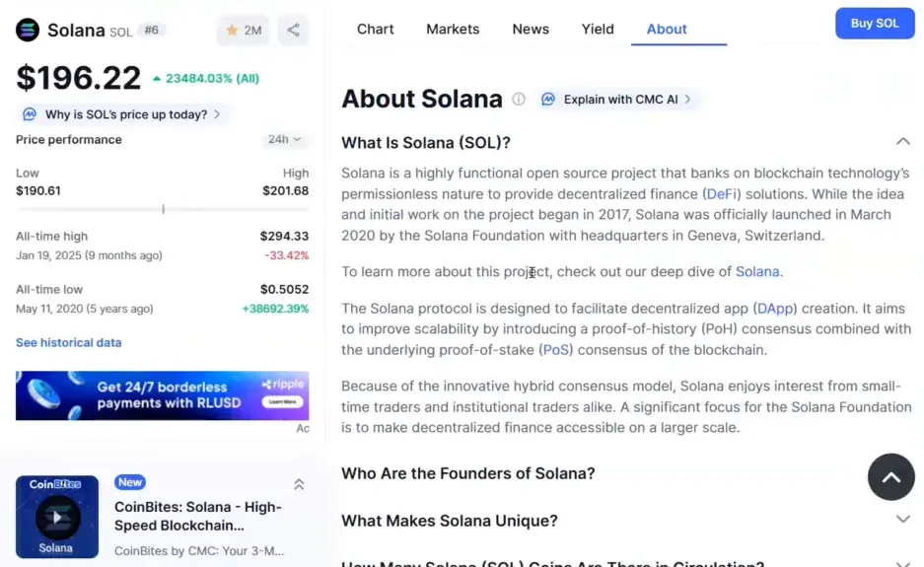Open CoinBites: Solana - High-Speed Blockchain title
The image size is (924, 567).
point(198,516)
